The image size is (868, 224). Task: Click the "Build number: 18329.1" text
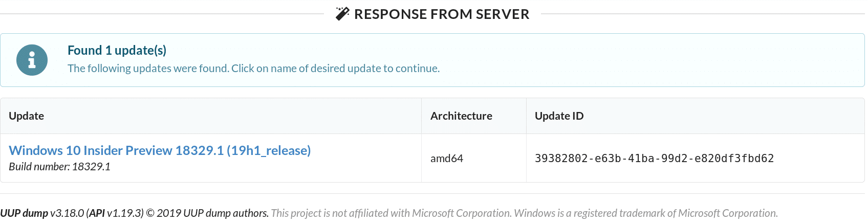click(x=59, y=167)
